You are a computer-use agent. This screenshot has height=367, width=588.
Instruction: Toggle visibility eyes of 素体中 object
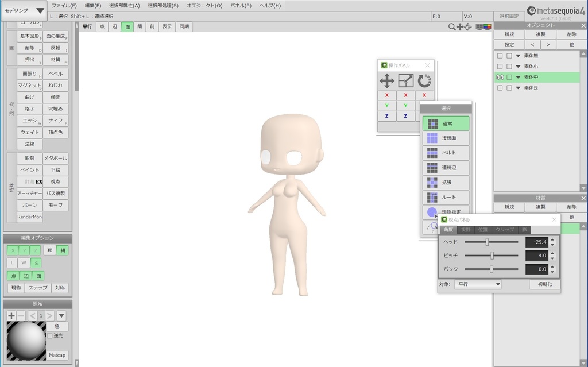point(500,78)
